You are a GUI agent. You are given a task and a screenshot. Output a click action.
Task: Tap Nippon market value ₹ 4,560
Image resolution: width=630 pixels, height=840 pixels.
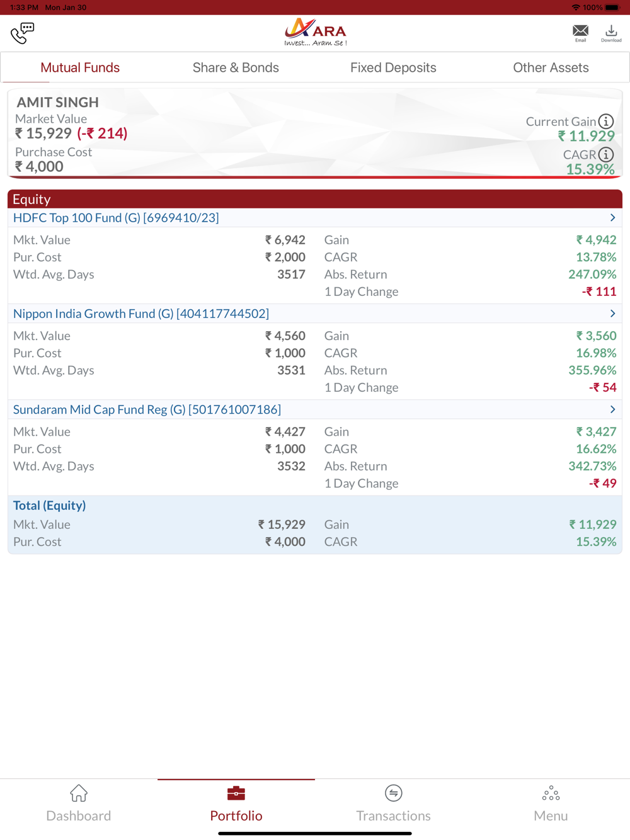pyautogui.click(x=285, y=336)
